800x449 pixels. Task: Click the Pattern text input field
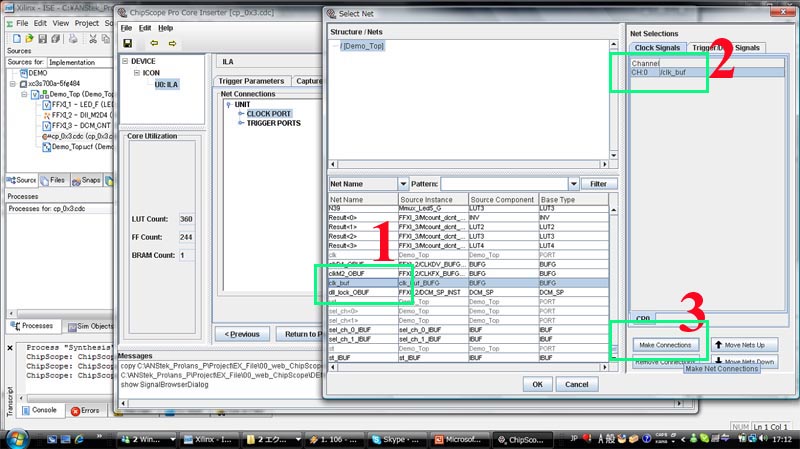(x=505, y=184)
